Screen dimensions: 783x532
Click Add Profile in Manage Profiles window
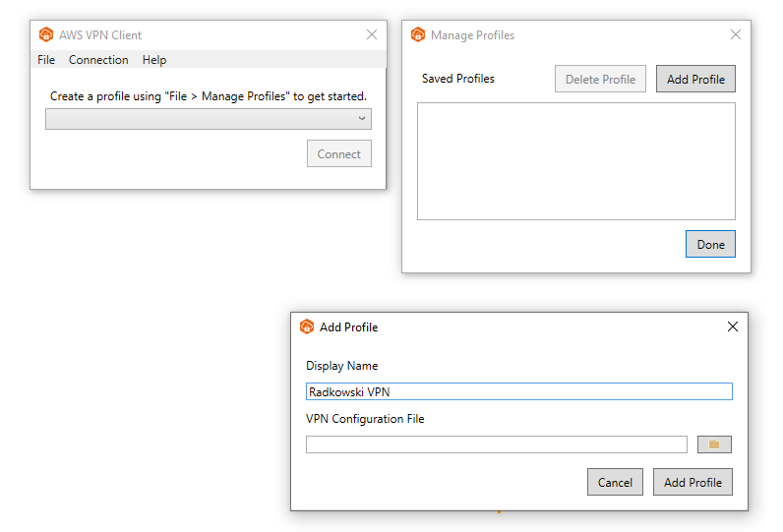695,79
